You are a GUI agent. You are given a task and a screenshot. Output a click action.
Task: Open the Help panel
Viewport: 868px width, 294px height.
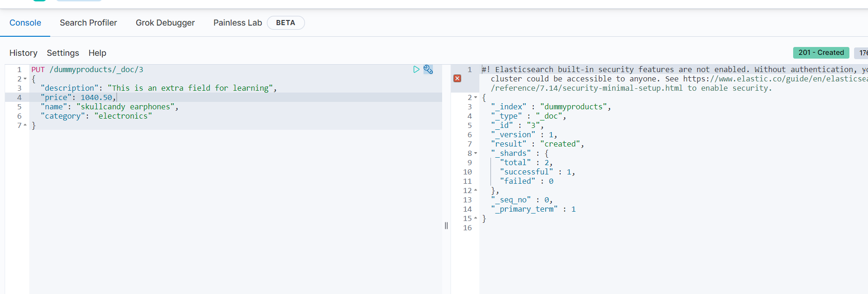[x=97, y=53]
